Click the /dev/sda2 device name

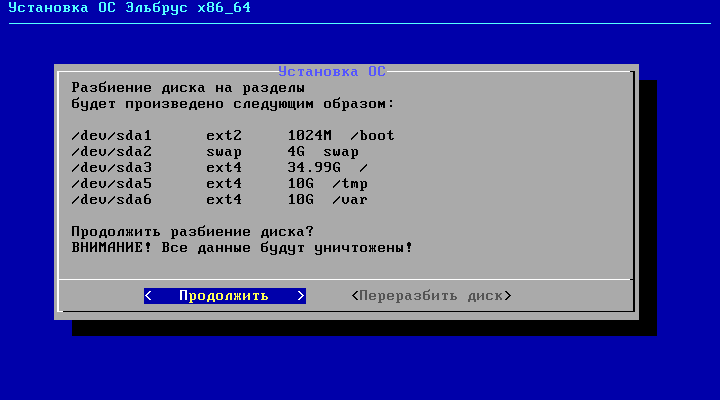tap(112, 152)
